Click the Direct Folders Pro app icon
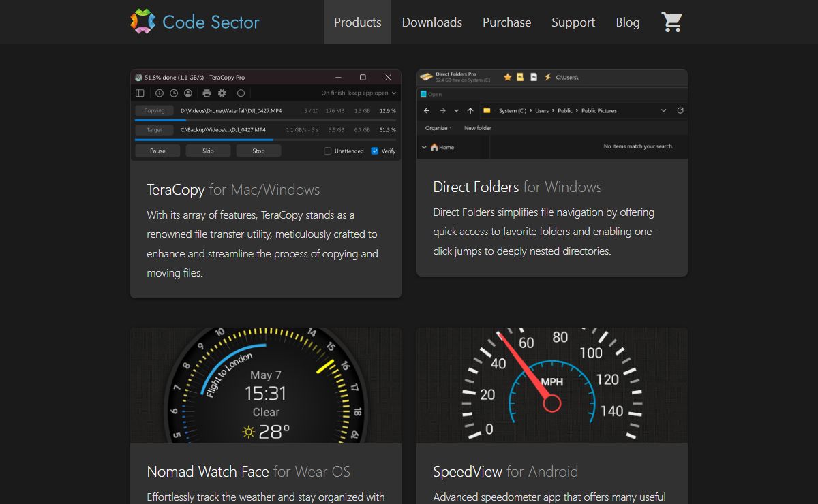The width and height of the screenshot is (818, 504). coord(426,77)
